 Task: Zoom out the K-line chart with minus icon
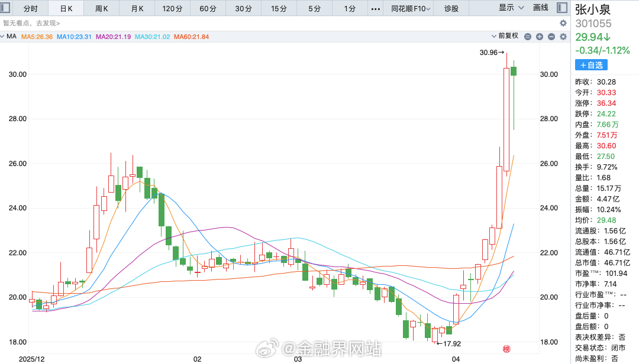(550, 37)
